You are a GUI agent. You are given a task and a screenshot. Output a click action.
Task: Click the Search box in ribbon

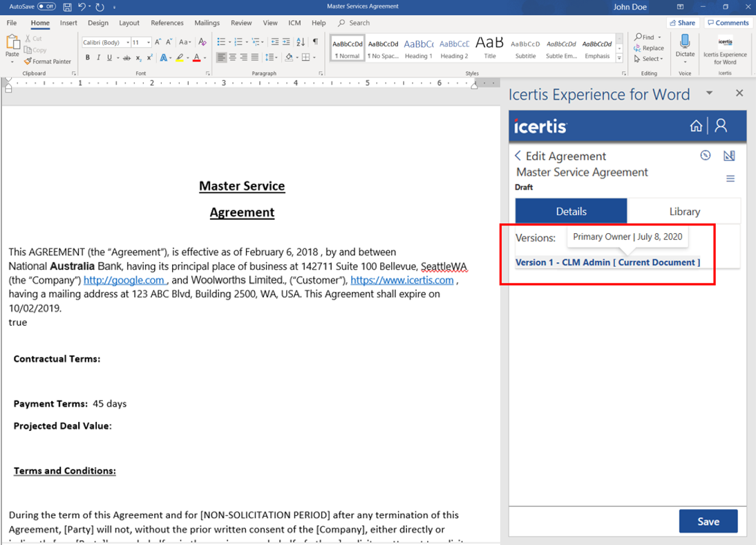[354, 23]
